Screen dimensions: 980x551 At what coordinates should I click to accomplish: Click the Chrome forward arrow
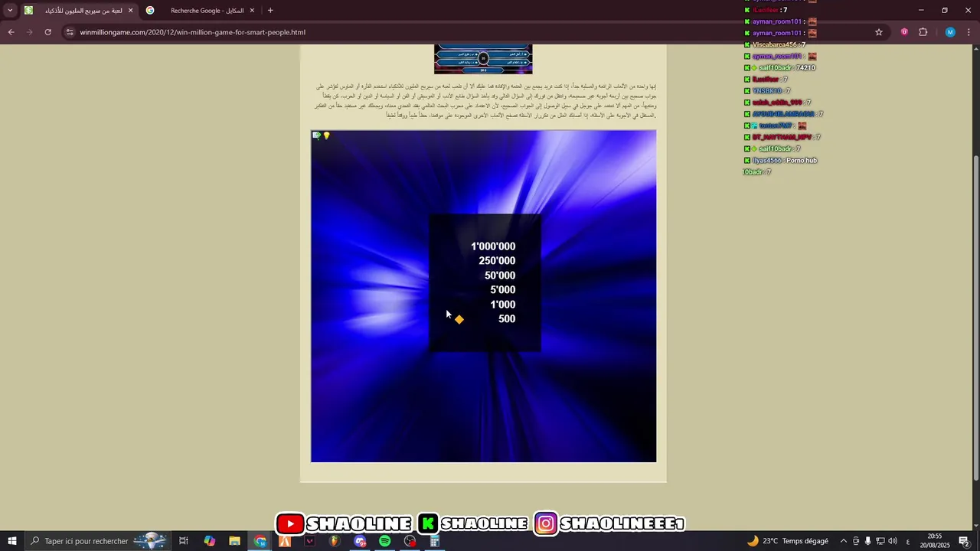pos(29,32)
